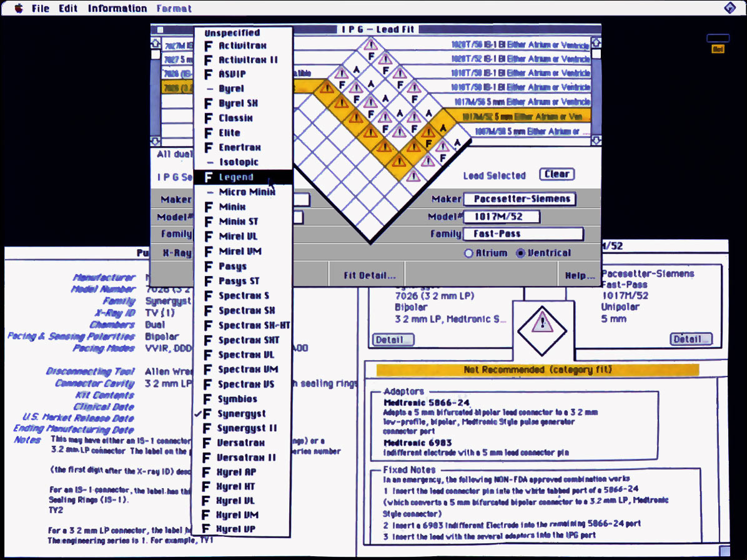
Task: Click the Manufacturer label in IPG info window
Action: 104,278
